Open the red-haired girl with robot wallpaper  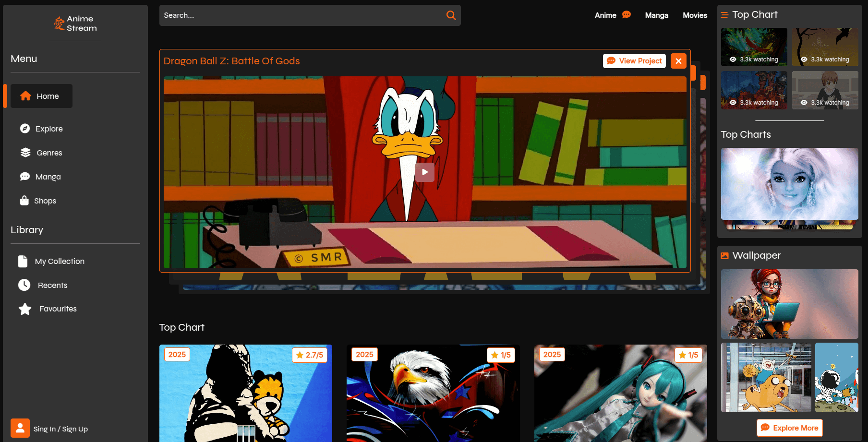(x=789, y=304)
